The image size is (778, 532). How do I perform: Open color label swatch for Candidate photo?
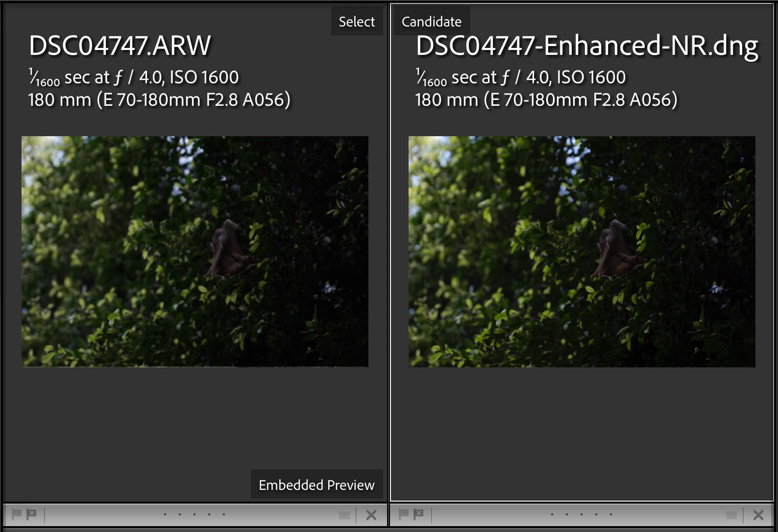click(x=731, y=515)
